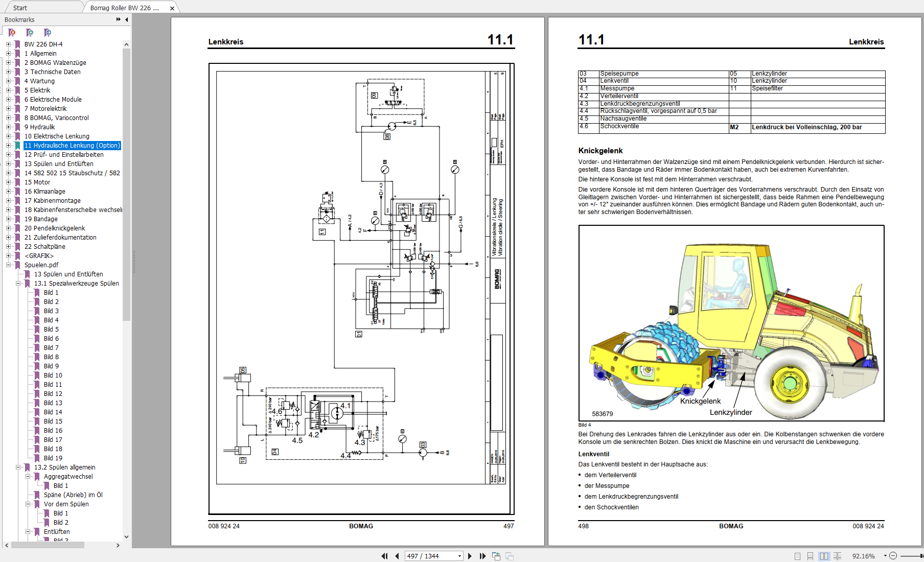Expand the BW 226 DH-4 bookmark
Viewport: 924px width, 562px height.
coord(8,44)
